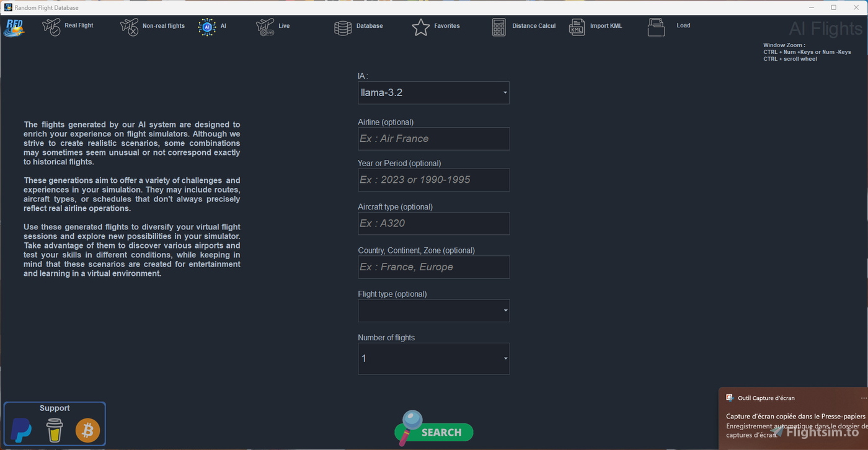868x450 pixels.
Task: Click the Airline input field
Action: [433, 139]
